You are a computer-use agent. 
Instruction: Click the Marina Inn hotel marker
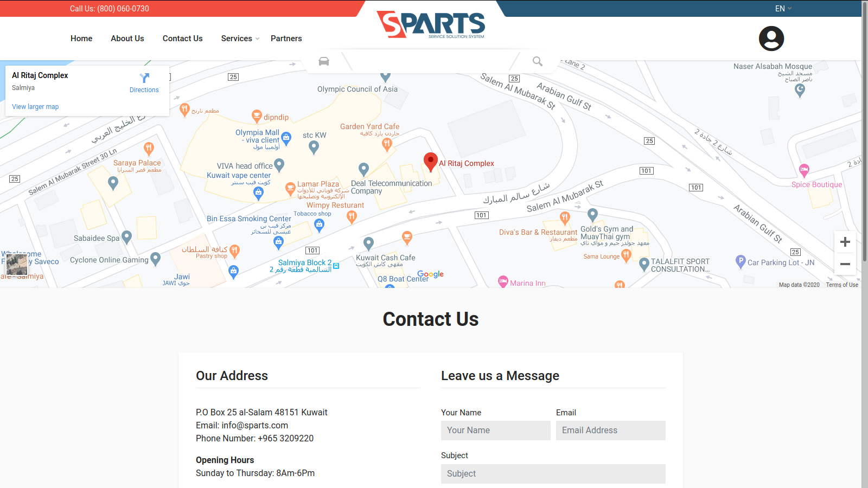pyautogui.click(x=503, y=282)
